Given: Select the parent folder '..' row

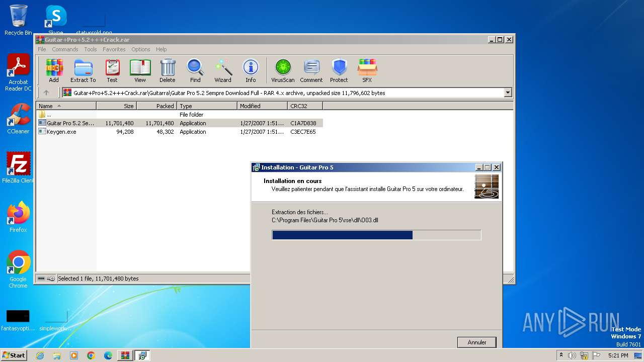Looking at the screenshot, I should point(180,115).
